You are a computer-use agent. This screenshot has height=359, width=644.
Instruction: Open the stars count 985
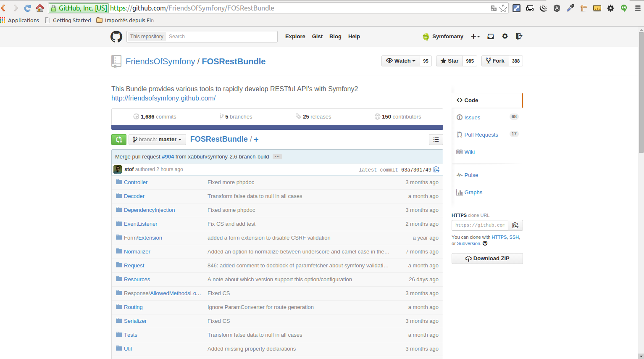pos(470,61)
